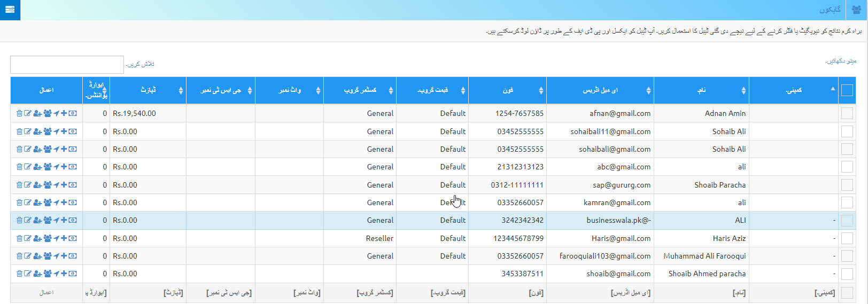Click edit pencil icon for Haris Aziz row
The height and width of the screenshot is (304, 868).
[x=28, y=238]
